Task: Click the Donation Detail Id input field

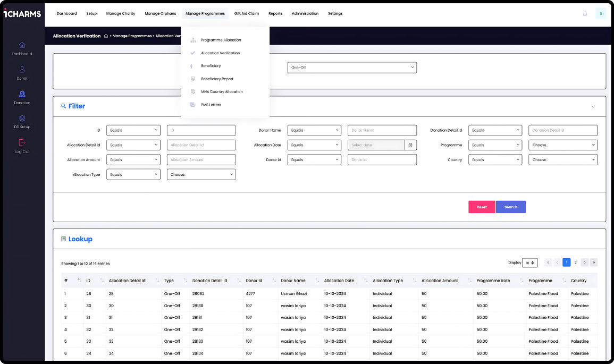Action: point(563,130)
